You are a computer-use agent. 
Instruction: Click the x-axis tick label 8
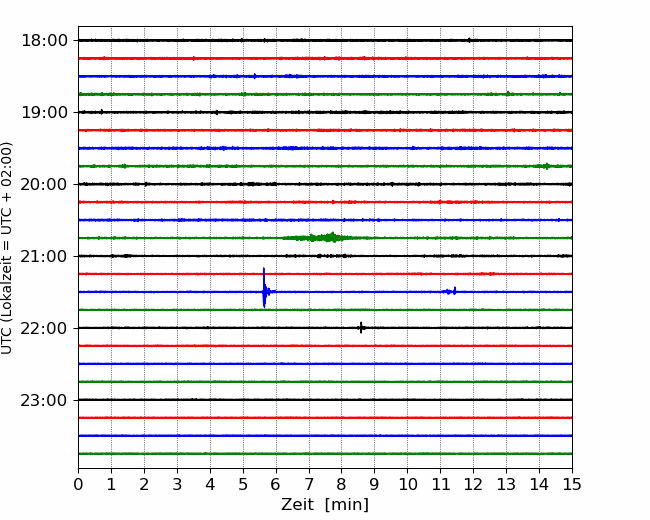point(342,484)
